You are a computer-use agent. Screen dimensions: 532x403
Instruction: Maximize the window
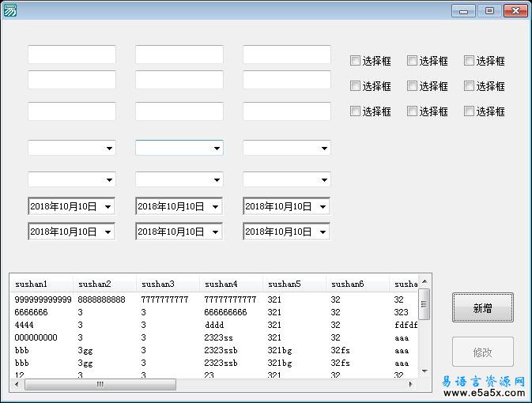[489, 10]
